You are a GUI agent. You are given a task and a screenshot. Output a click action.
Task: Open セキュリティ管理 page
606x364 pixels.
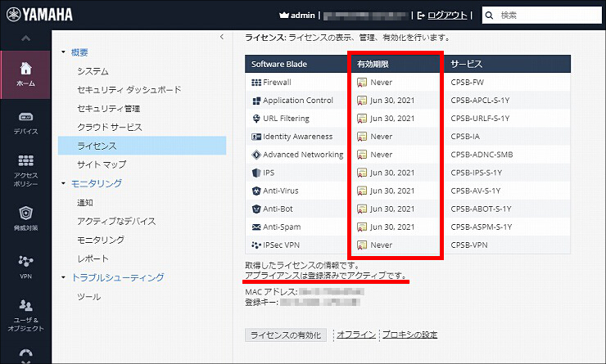[x=109, y=109]
